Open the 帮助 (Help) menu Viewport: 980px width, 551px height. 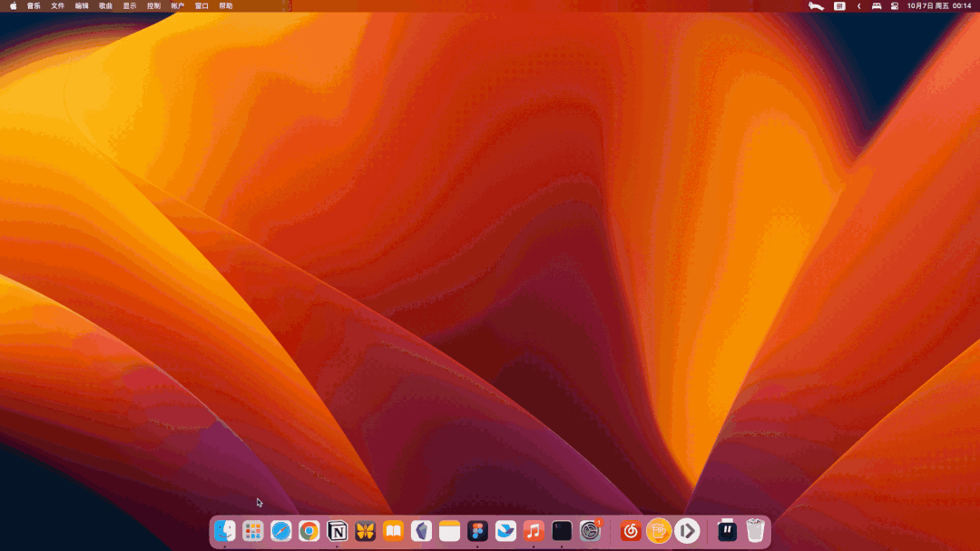click(x=225, y=5)
